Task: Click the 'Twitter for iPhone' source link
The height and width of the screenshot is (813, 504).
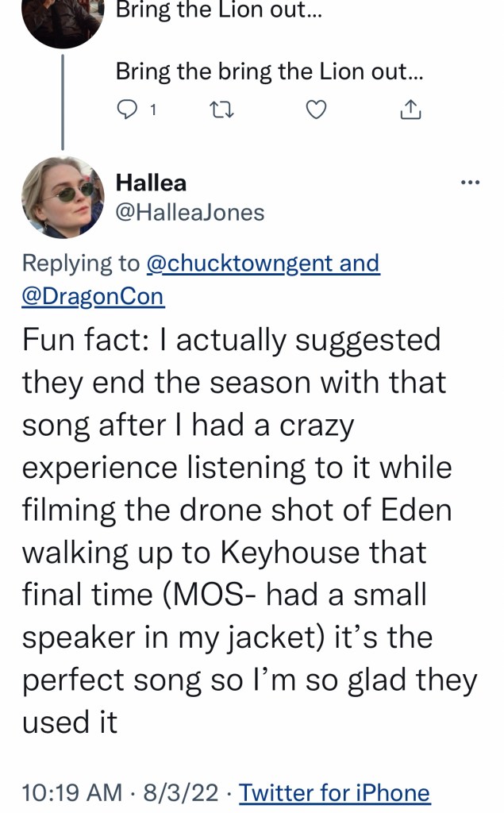Action: point(334,792)
